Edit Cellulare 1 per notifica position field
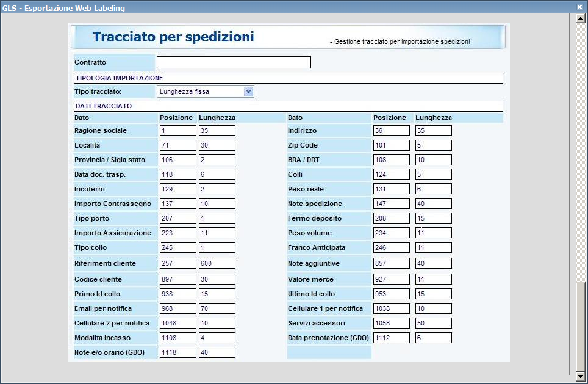Screen dimensions: 588x384 pyautogui.click(x=392, y=308)
